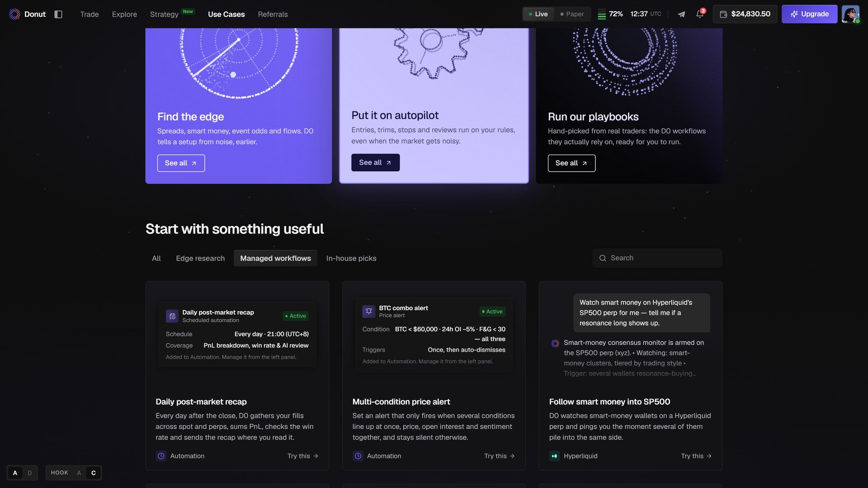The width and height of the screenshot is (868, 488).
Task: Click Automation clock icon under Multi-condition price alert
Action: (358, 456)
